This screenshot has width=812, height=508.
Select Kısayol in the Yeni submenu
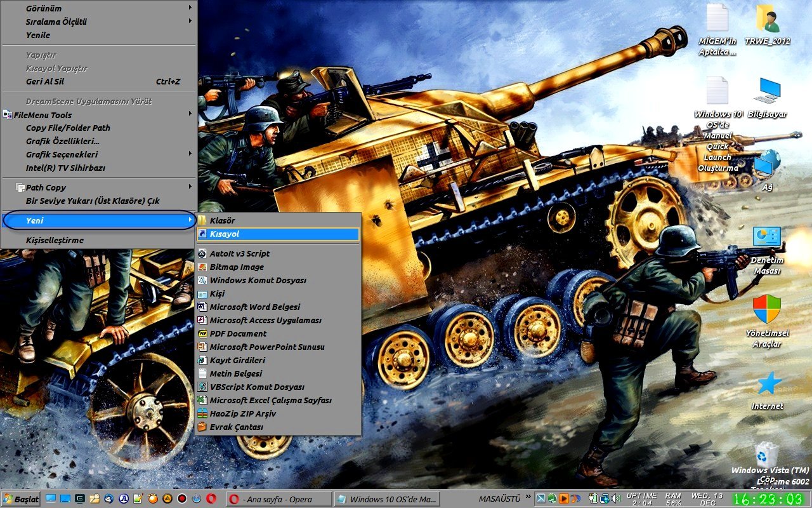point(278,234)
